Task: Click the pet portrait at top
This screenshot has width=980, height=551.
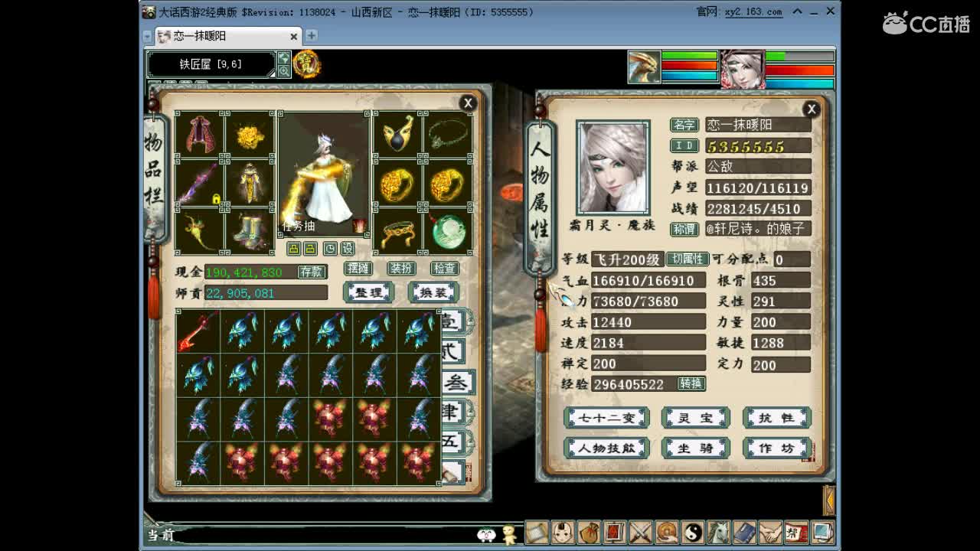Action: (644, 67)
